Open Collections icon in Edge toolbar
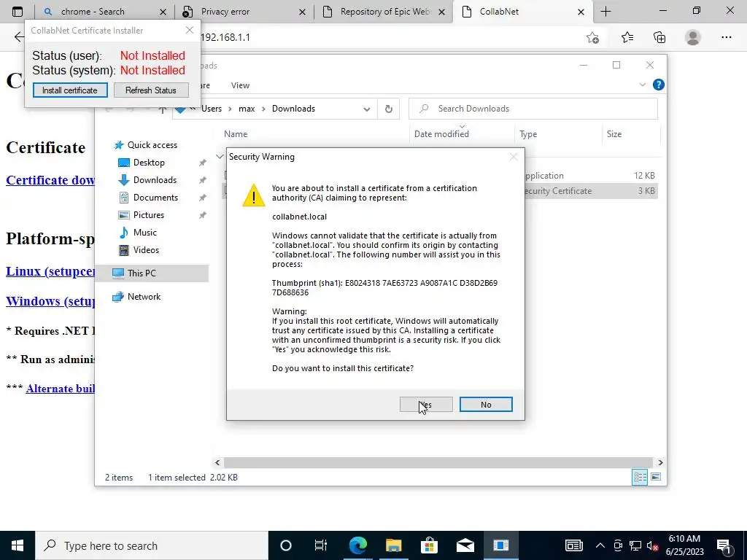 tap(659, 37)
